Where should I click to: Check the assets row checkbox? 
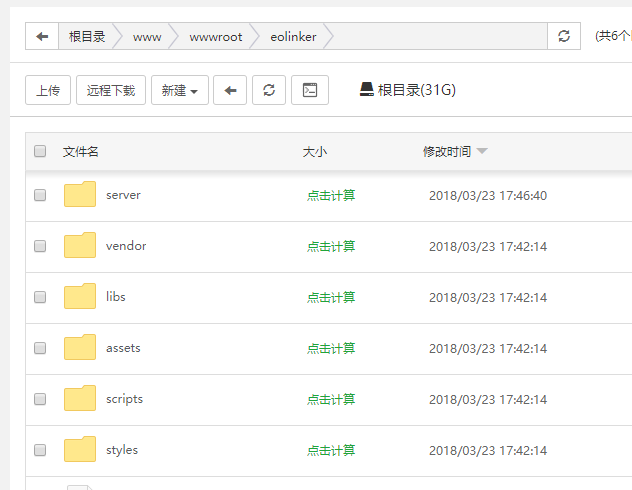[x=40, y=348]
